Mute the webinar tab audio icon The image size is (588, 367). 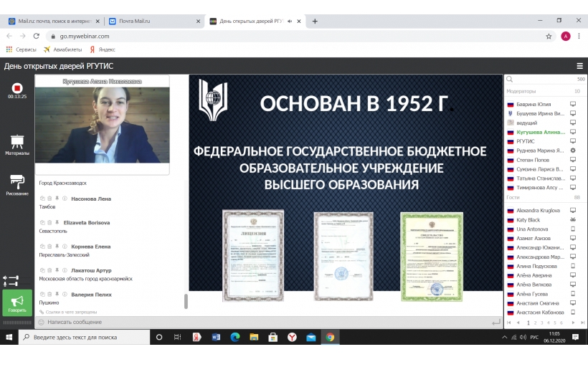[x=290, y=22]
